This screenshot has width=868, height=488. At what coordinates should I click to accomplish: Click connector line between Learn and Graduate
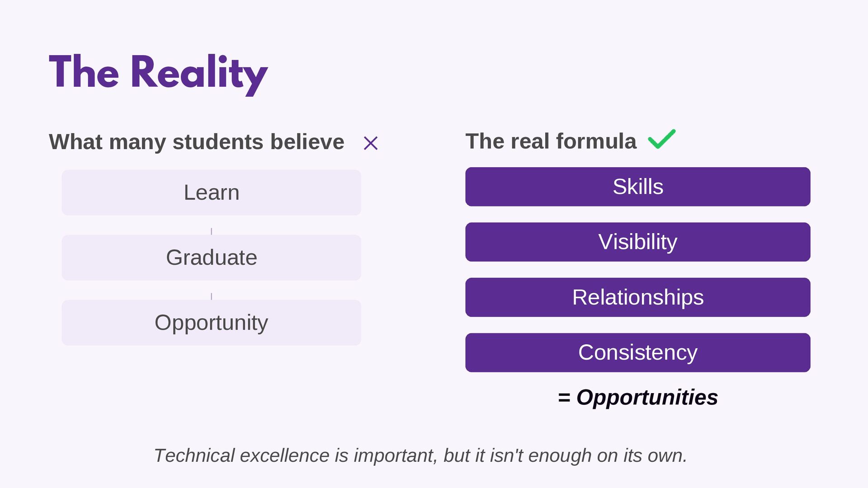click(x=211, y=231)
